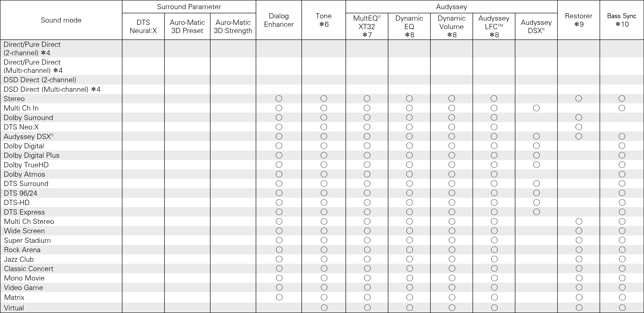Click the Matrix row Dialog Enhancer circle

[279, 297]
